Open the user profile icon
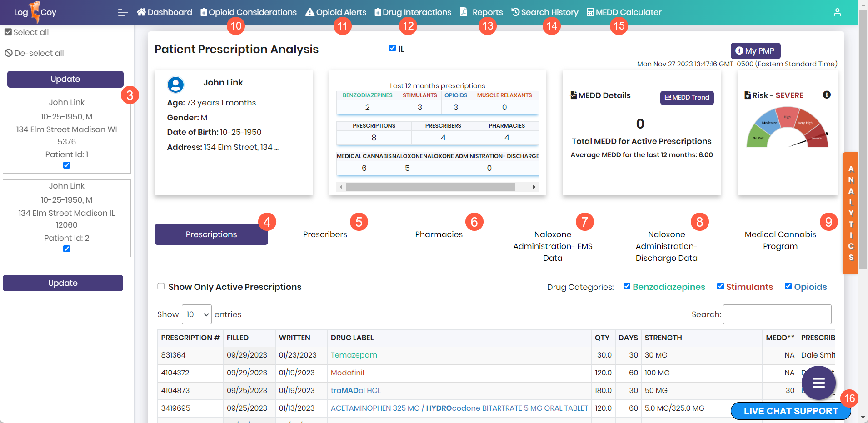Screen dimensions: 868x423 coord(837,12)
